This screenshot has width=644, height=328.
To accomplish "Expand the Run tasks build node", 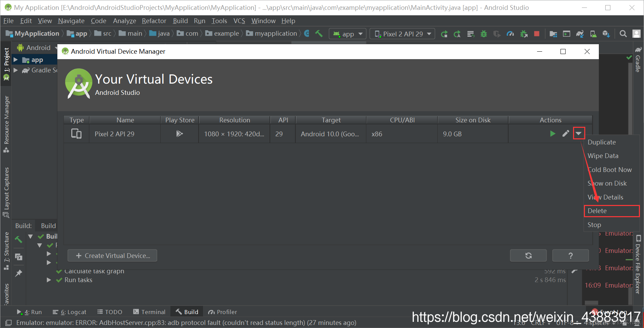I will [49, 280].
